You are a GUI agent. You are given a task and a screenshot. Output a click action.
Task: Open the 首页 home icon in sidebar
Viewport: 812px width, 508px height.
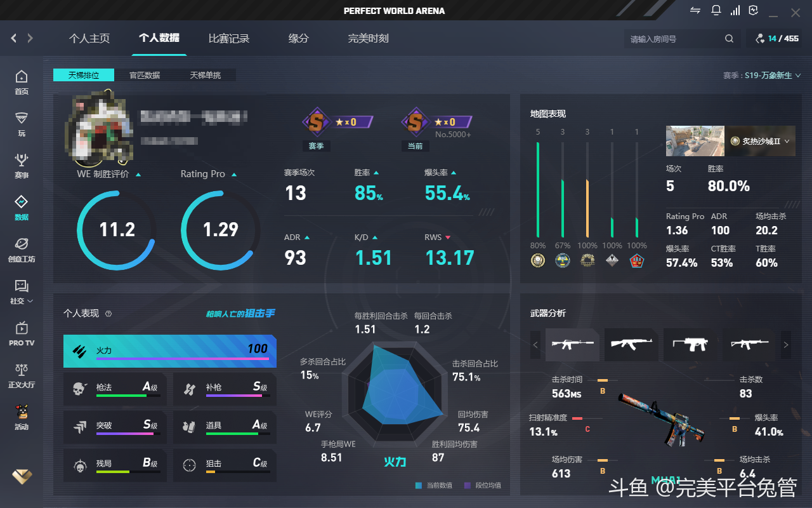point(22,82)
